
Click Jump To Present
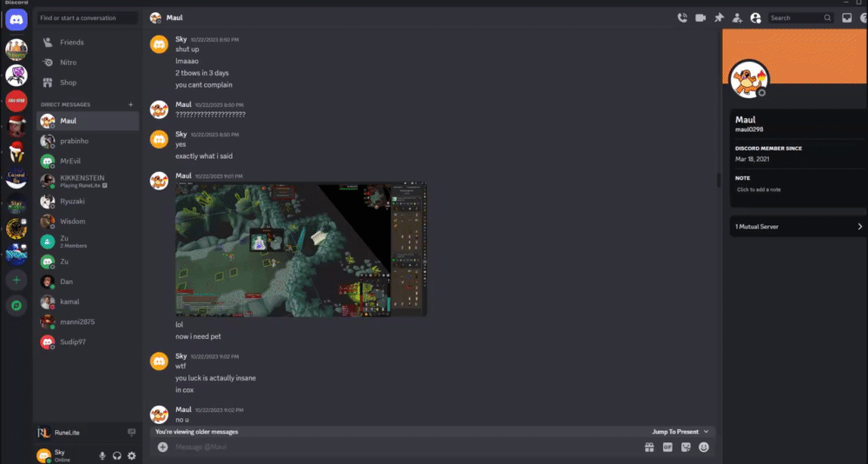(x=674, y=432)
